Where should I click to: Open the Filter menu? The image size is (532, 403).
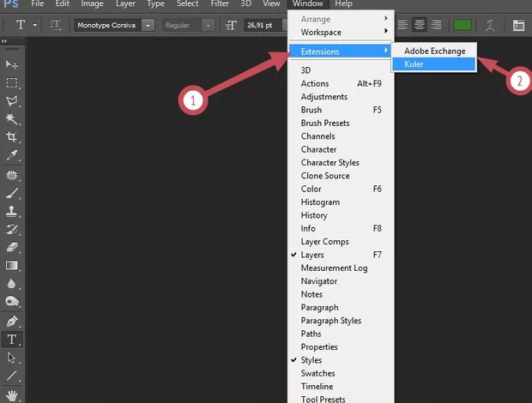pos(220,3)
